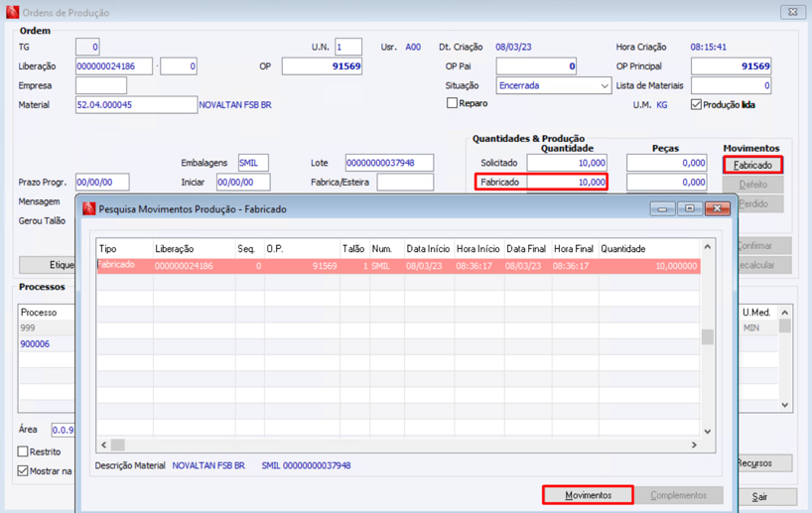Click the Lista de Materiais field

coord(732,85)
